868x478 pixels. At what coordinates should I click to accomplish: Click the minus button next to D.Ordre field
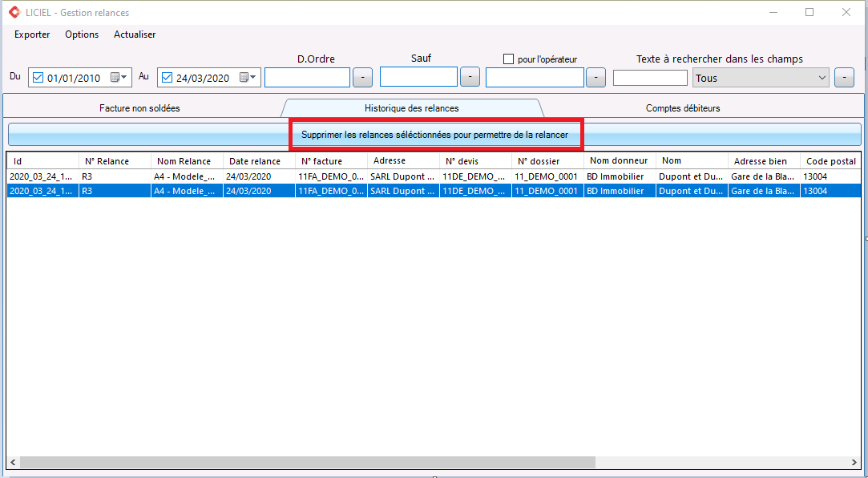[x=363, y=78]
